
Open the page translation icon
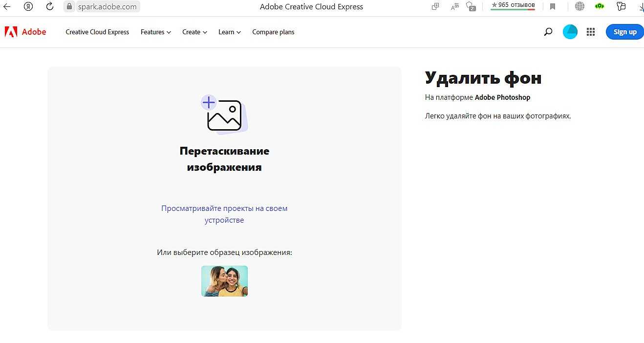pos(454,6)
